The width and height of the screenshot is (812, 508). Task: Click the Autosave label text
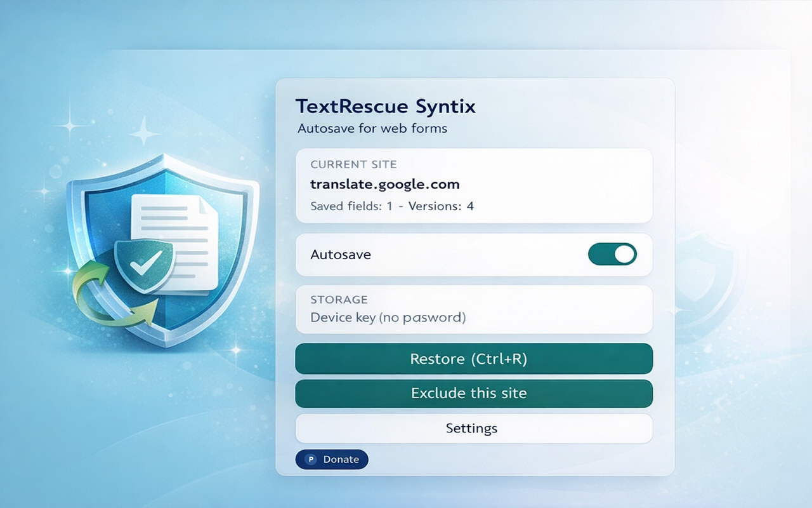[x=341, y=255]
